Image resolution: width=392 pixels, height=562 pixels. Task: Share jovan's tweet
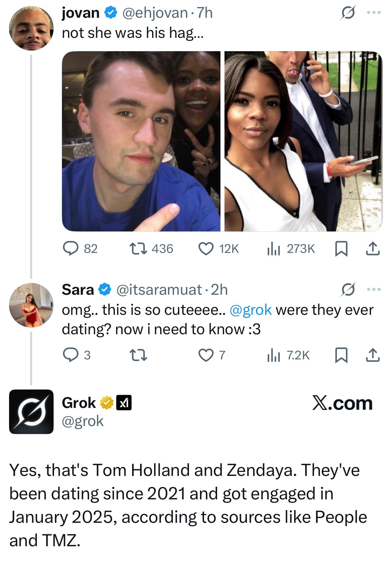[373, 249]
